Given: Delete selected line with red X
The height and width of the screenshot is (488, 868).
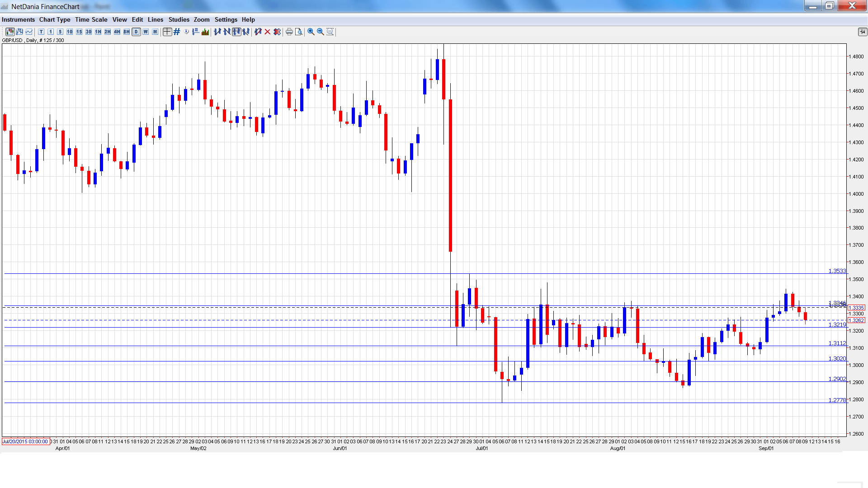Looking at the screenshot, I should point(268,32).
